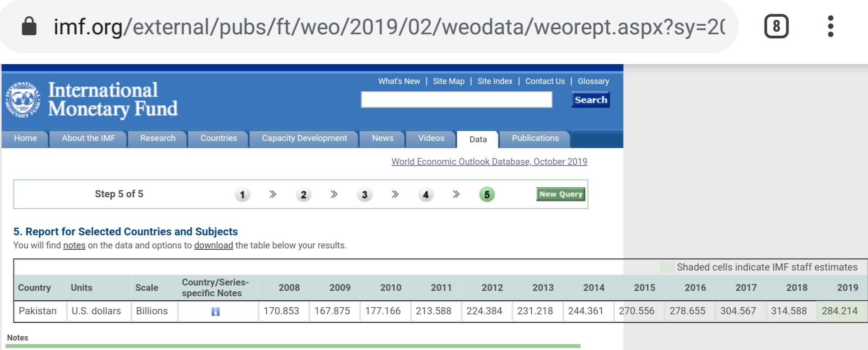Click the Report for Selected Countries and Subjects heading

[125, 232]
